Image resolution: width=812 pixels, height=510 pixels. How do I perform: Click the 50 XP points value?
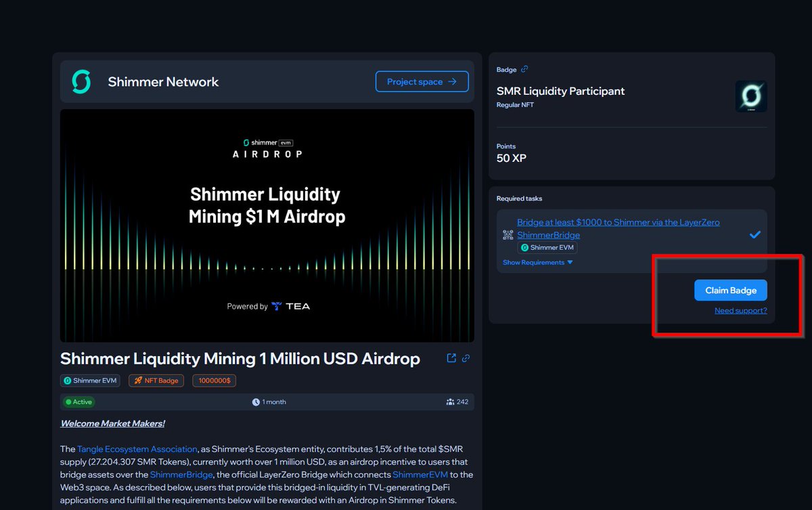click(x=512, y=158)
